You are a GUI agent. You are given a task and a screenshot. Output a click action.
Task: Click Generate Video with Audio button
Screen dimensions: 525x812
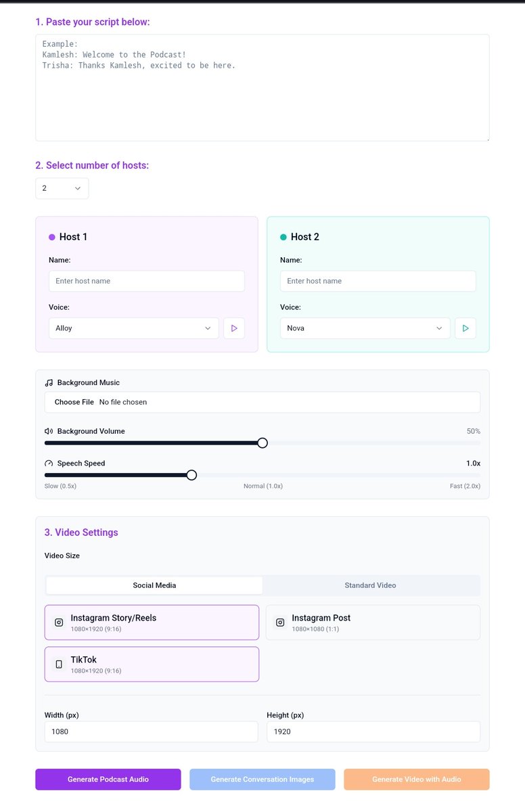click(x=417, y=780)
